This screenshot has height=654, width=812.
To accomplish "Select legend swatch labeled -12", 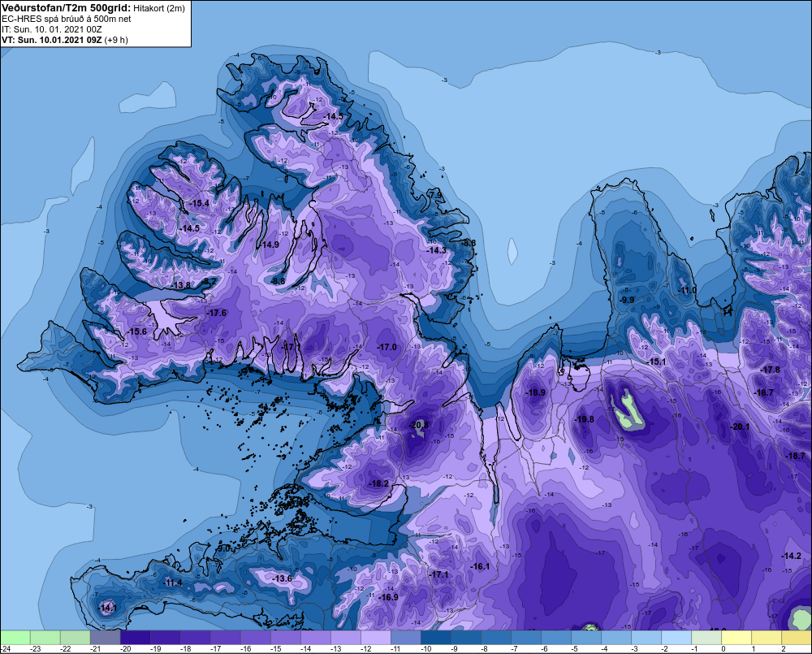I will (375, 637).
